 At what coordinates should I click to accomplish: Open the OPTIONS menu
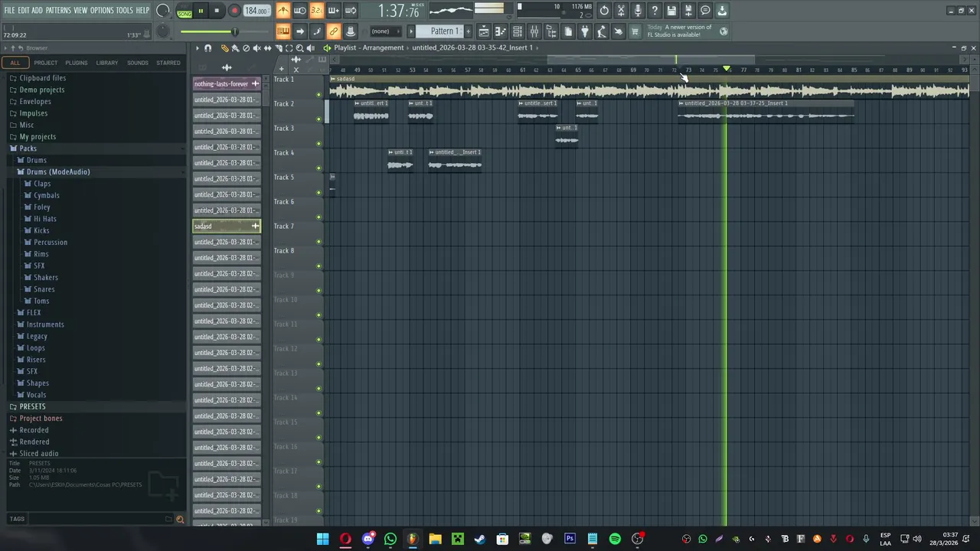click(x=102, y=11)
